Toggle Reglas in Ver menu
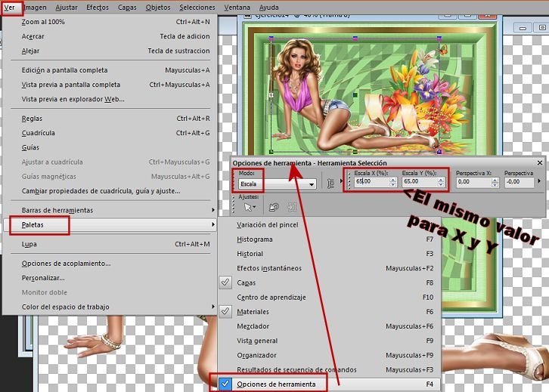 pyautogui.click(x=109, y=119)
